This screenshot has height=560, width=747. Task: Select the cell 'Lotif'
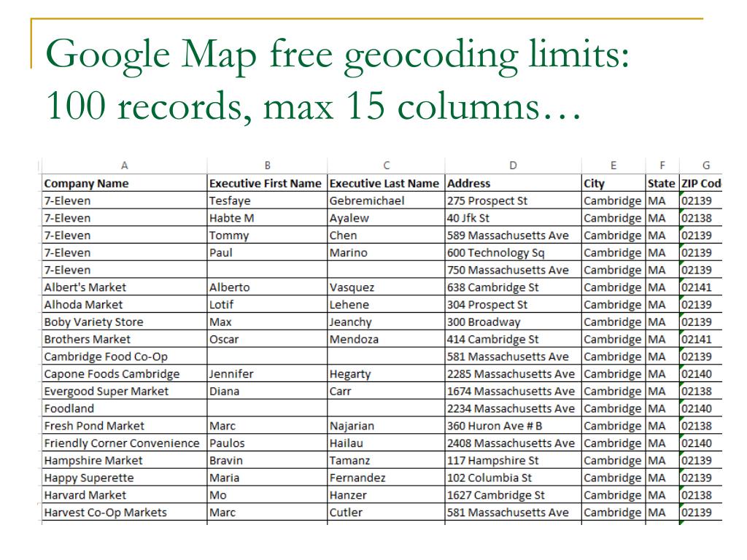tap(267, 305)
